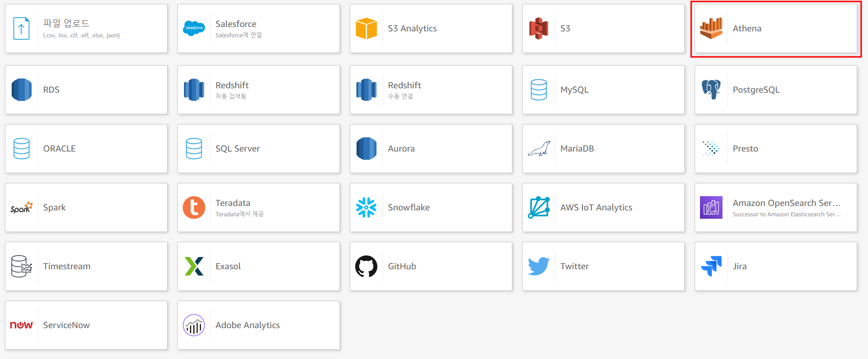Select the Twitter bird icon

point(539,266)
